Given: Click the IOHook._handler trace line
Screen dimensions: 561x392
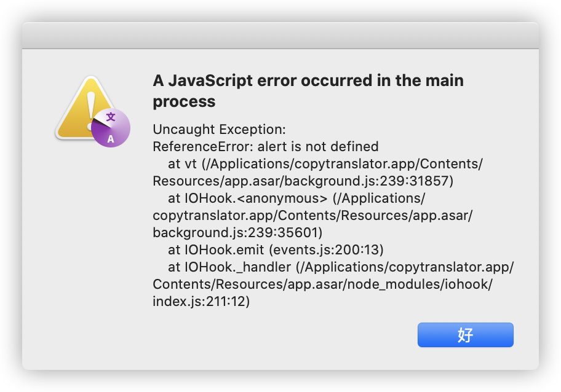Looking at the screenshot, I should click(341, 267).
